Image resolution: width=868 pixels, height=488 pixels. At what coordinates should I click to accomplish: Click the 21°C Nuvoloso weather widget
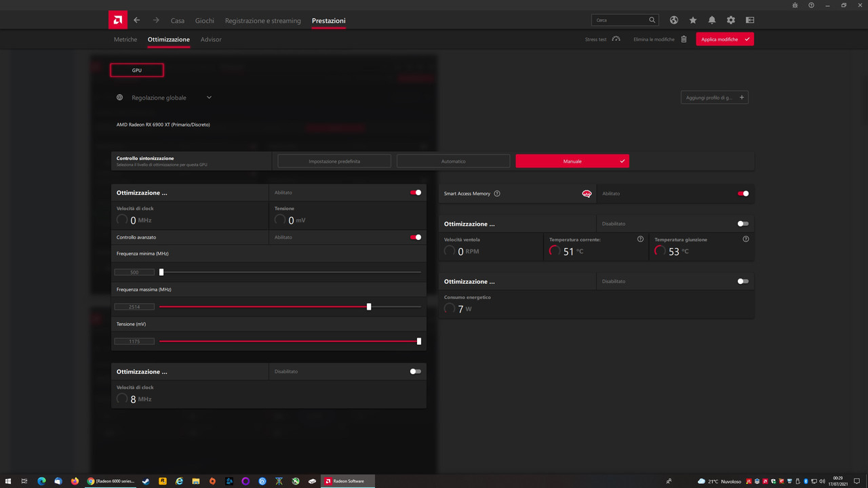pyautogui.click(x=719, y=481)
